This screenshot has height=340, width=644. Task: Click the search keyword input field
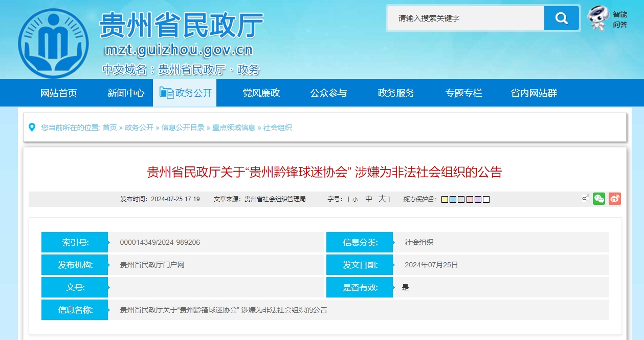(x=465, y=18)
